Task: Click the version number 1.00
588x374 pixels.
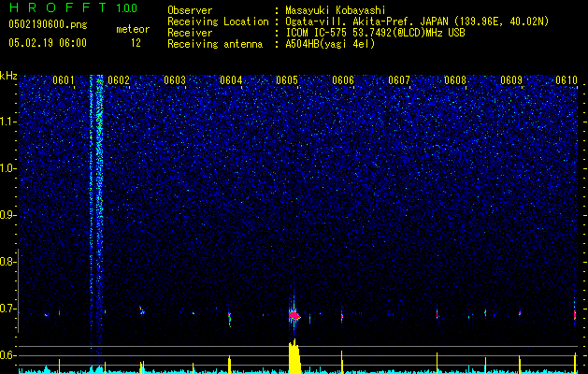Action: click(x=126, y=8)
